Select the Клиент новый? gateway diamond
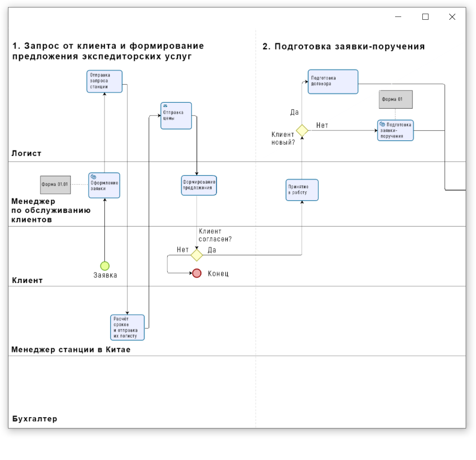This screenshot has height=460, width=476. (302, 130)
